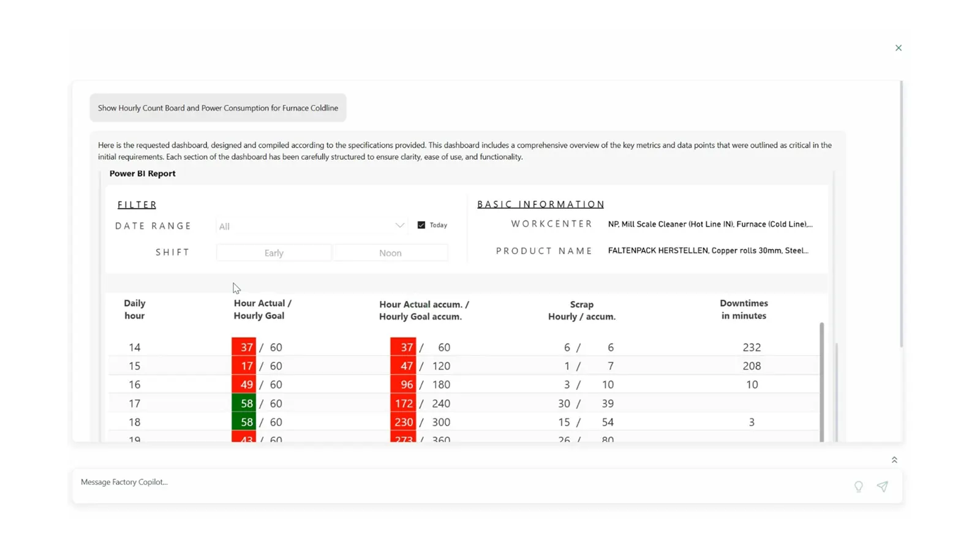
Task: Click the FILTER section heading
Action: 137,205
